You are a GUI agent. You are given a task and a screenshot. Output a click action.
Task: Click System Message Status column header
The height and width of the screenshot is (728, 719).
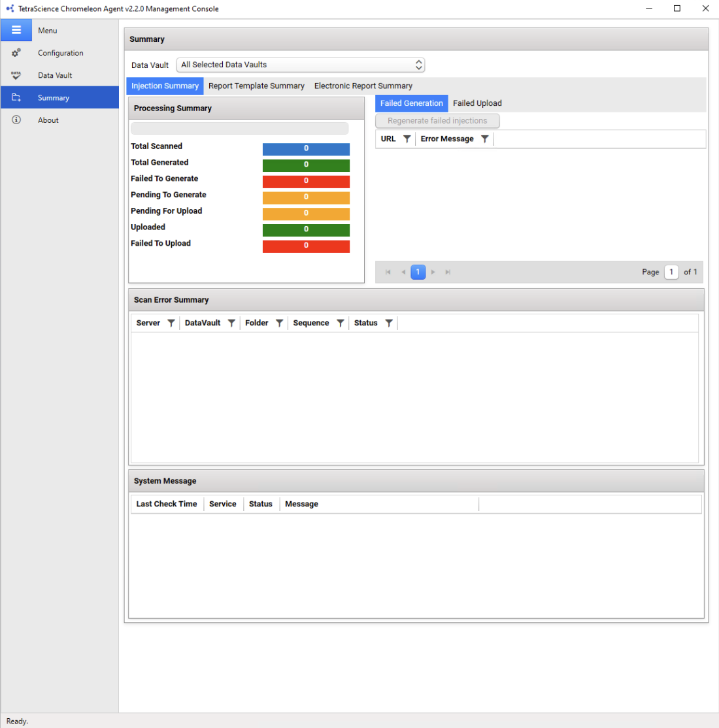point(261,505)
